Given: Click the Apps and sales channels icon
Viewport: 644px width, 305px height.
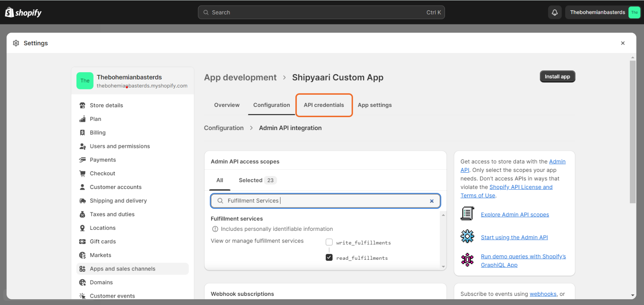Looking at the screenshot, I should (x=82, y=269).
